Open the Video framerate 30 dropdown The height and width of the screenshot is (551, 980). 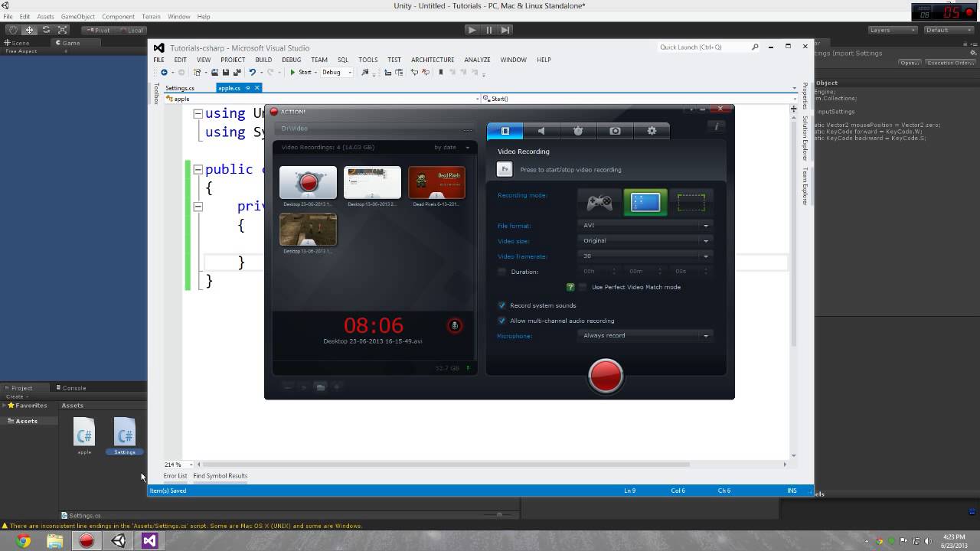click(x=645, y=256)
